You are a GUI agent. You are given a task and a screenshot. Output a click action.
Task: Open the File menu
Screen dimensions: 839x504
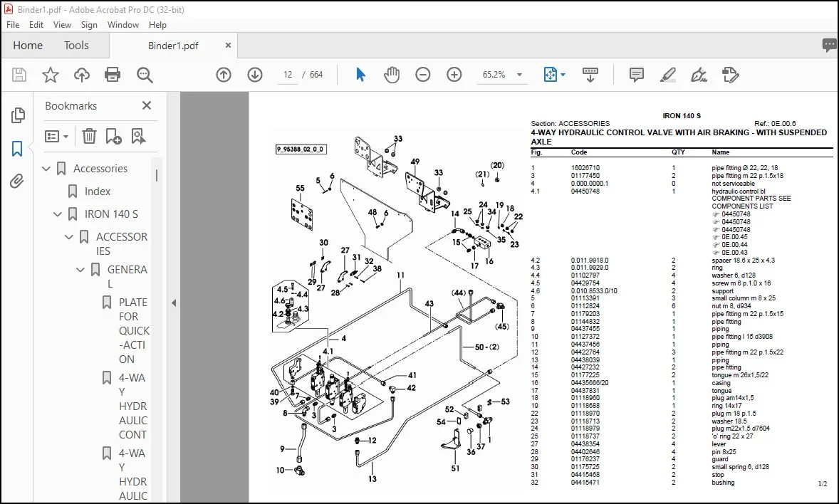13,25
